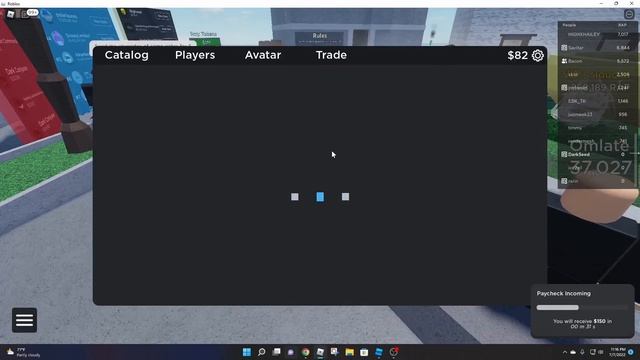Toggle the hamburger menu button
Image resolution: width=640 pixels, height=360 pixels.
pos(24,320)
